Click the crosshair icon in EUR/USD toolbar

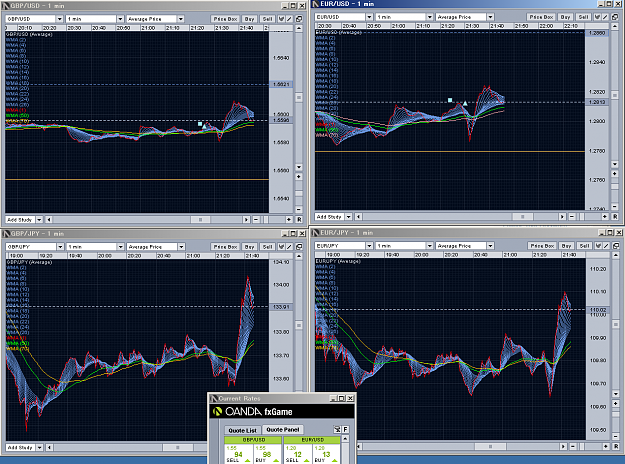click(x=597, y=17)
